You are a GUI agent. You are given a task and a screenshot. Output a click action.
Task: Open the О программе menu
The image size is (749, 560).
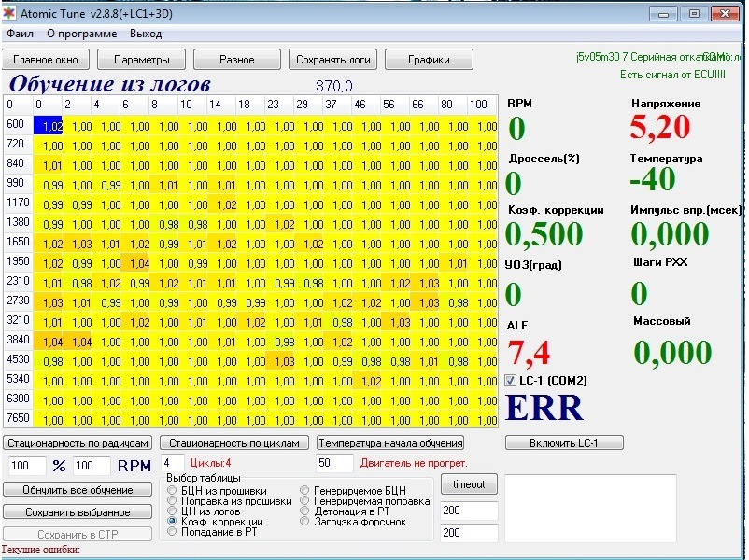[x=82, y=34]
